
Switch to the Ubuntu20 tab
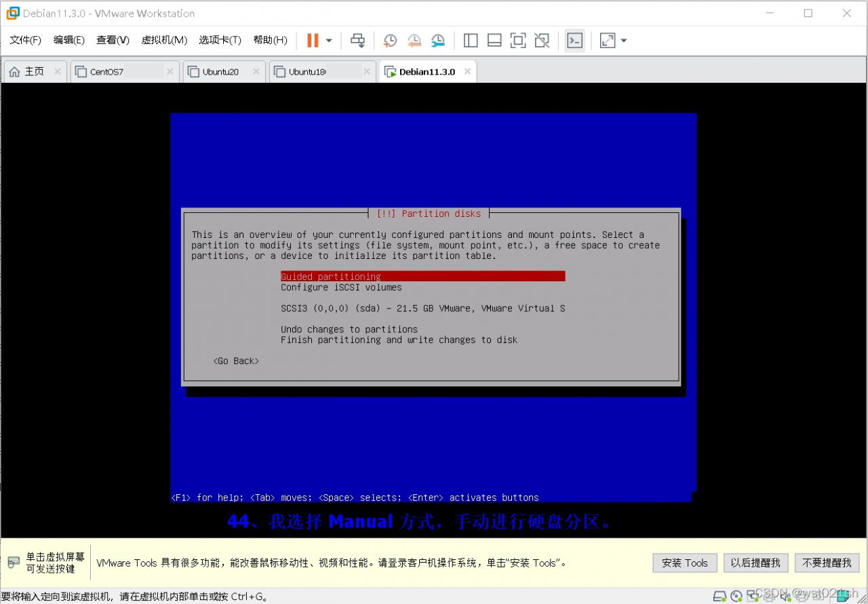[x=224, y=71]
